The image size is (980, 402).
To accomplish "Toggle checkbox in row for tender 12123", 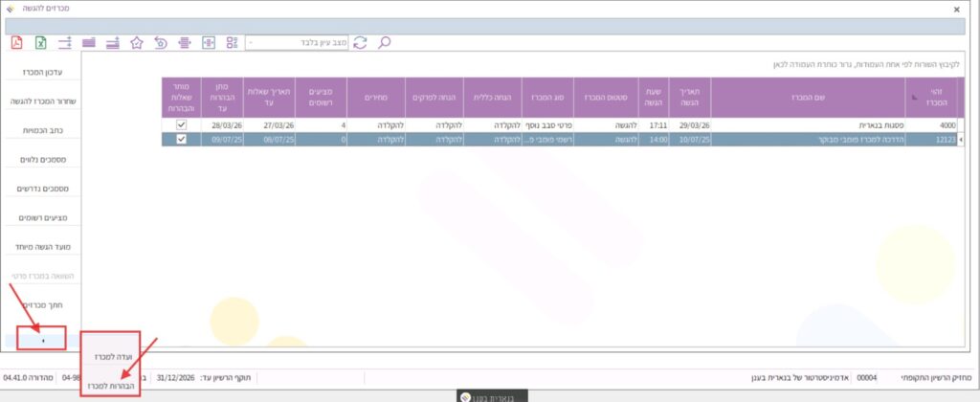I will click(x=181, y=140).
